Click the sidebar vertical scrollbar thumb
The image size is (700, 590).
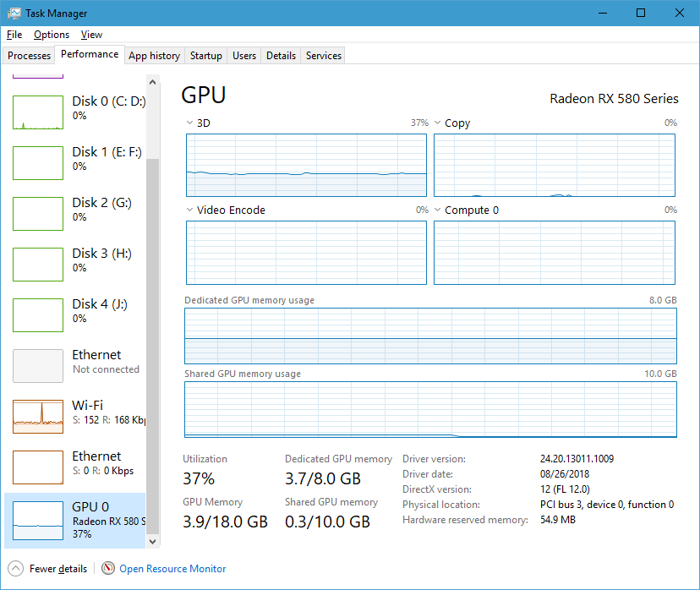tap(153, 347)
